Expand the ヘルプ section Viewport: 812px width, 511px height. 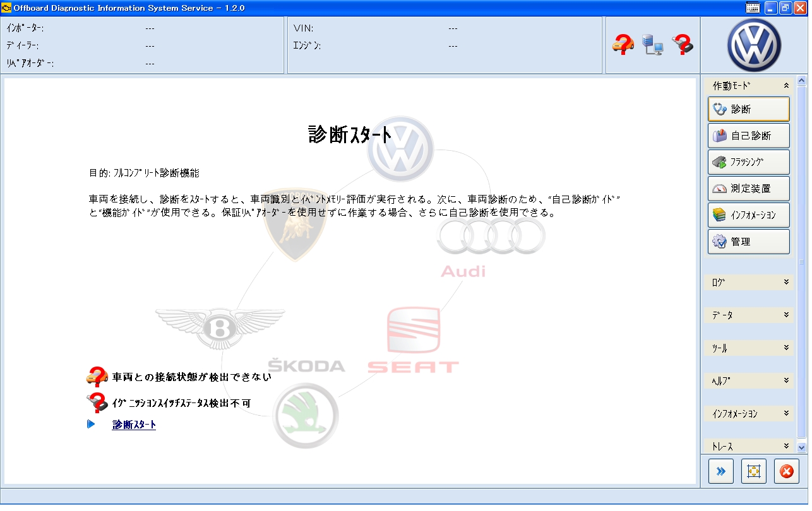pyautogui.click(x=749, y=380)
